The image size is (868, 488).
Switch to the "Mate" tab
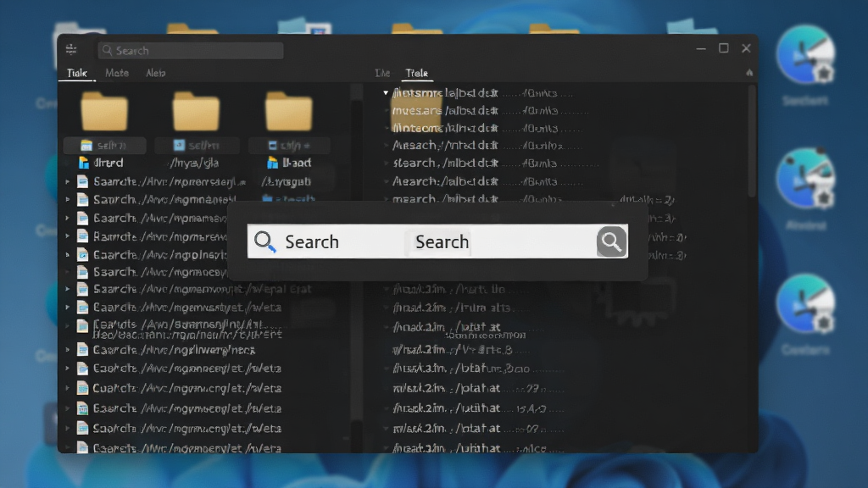117,73
